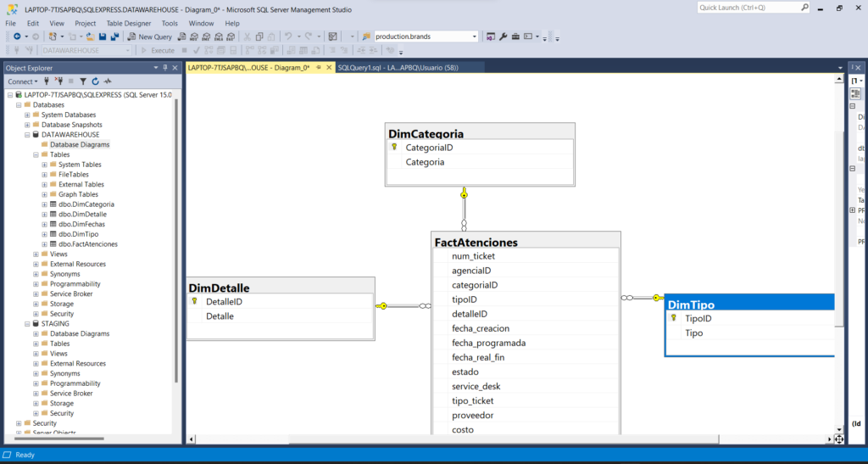Viewport: 868px width, 464px height.
Task: Click the wrench properties icon in the toolbar
Action: pos(503,36)
